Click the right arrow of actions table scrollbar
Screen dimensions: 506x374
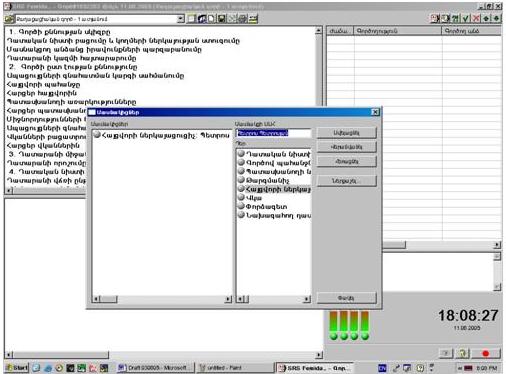tap(497, 245)
